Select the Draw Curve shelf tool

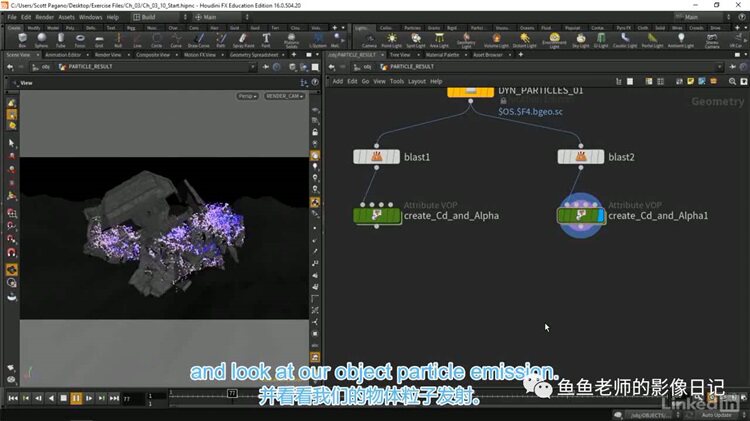pyautogui.click(x=199, y=40)
